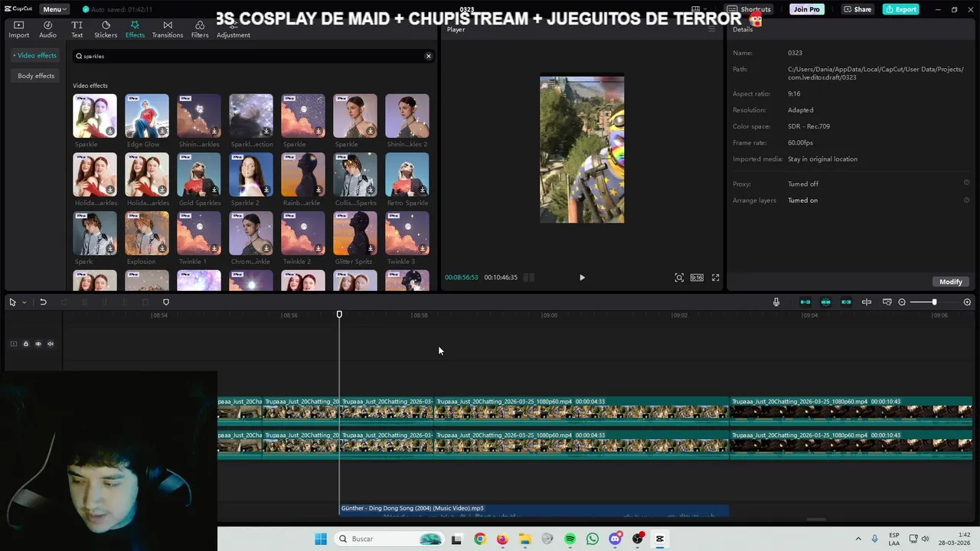Choose the Edge Glow effect thumbnail

click(x=147, y=116)
